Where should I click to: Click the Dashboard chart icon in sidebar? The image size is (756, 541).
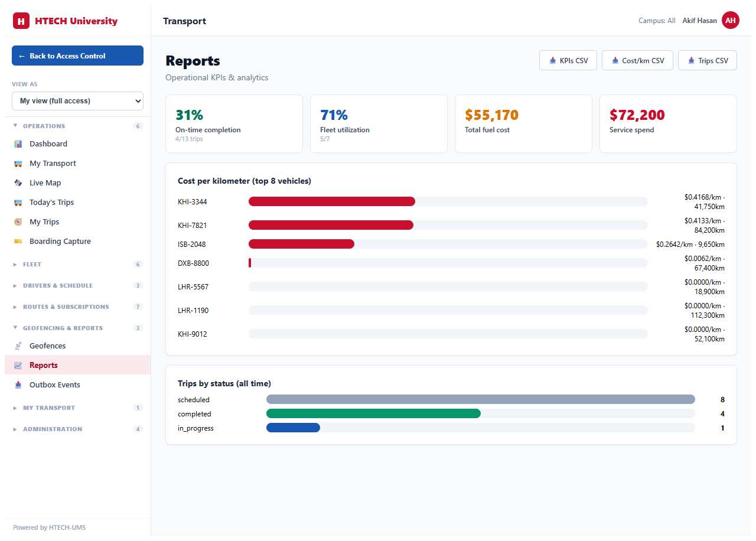(x=18, y=144)
